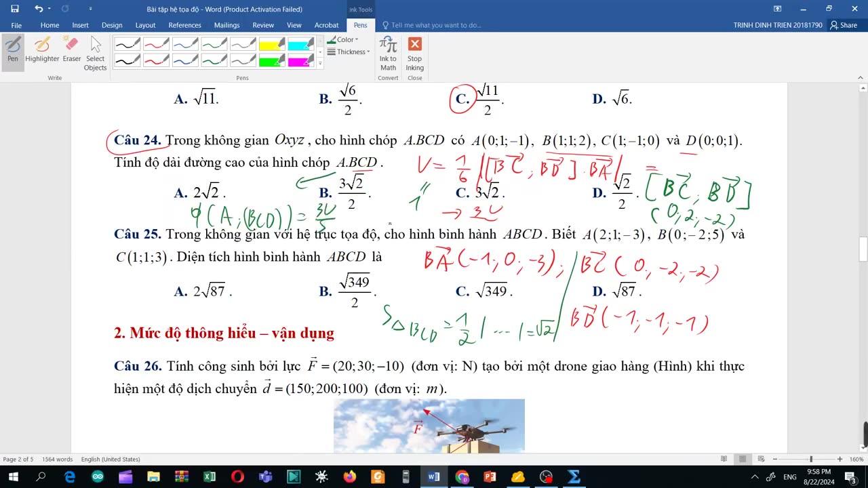The height and width of the screenshot is (488, 868).
Task: Pick the green pen in top row
Action: point(214,44)
